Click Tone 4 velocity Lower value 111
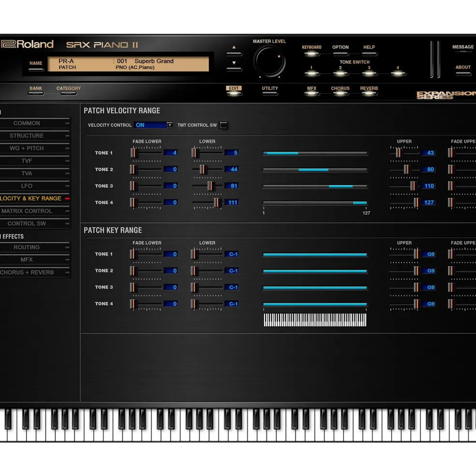476x476 pixels. pyautogui.click(x=231, y=202)
